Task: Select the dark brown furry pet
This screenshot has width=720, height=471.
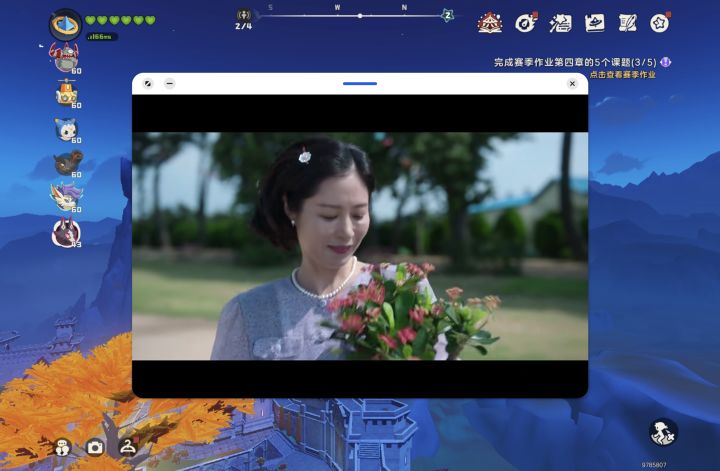Action: coord(68,163)
